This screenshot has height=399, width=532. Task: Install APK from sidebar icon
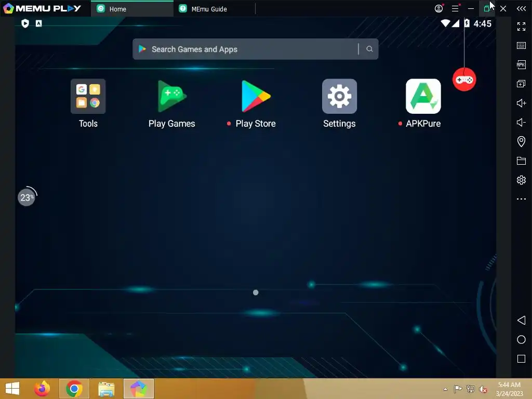point(521,64)
